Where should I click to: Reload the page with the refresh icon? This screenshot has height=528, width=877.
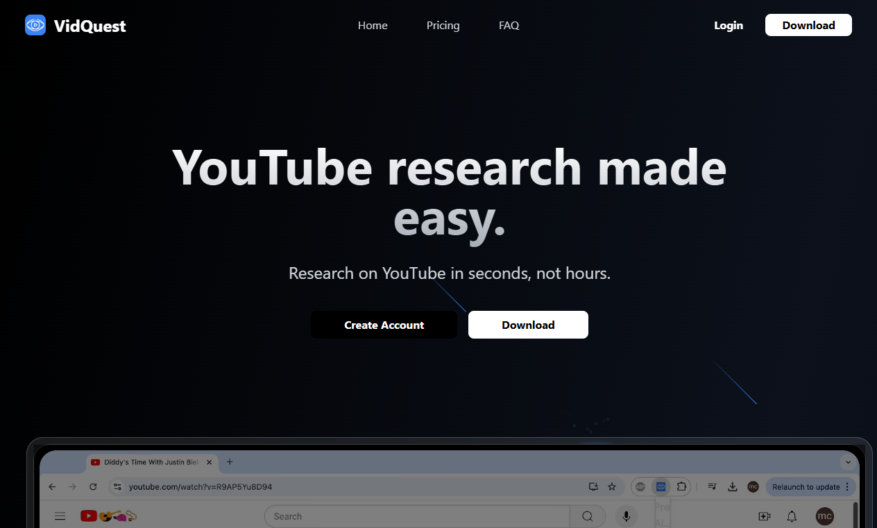coord(93,487)
